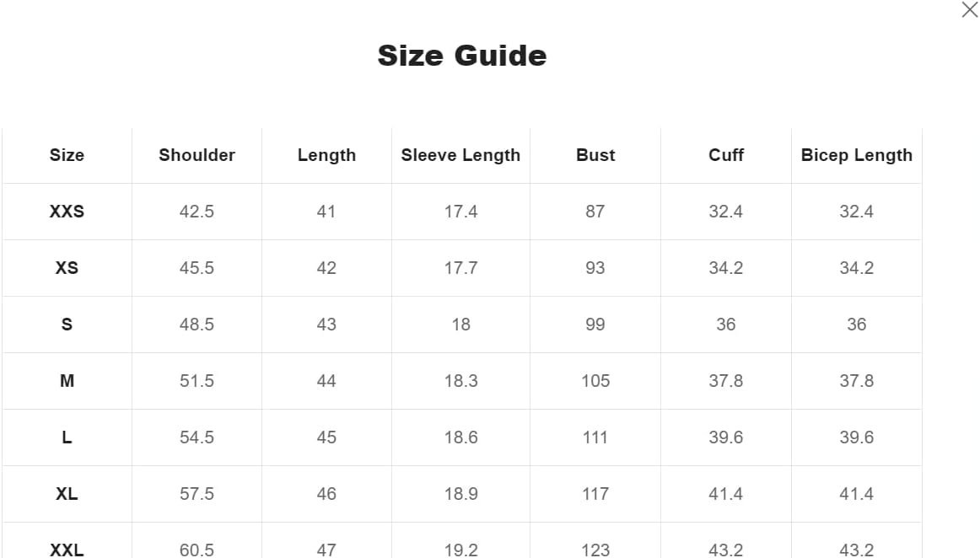This screenshot has height=558, width=980.
Task: Click the Bust column header
Action: pos(595,155)
